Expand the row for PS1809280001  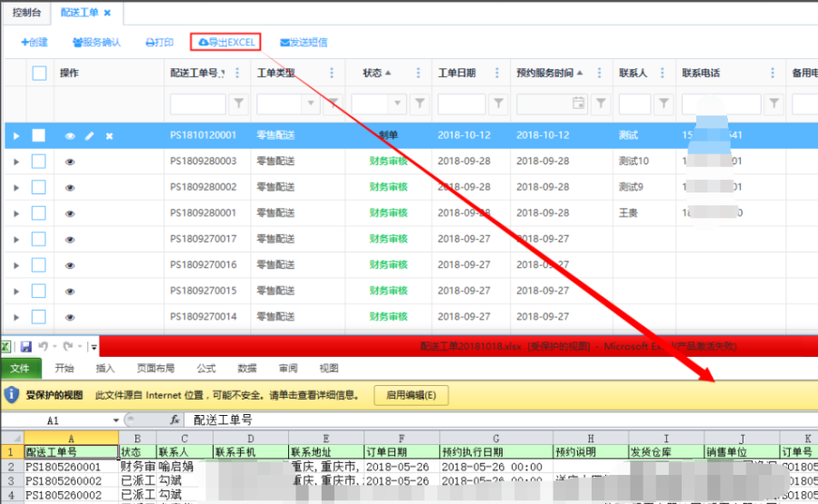pos(15,213)
